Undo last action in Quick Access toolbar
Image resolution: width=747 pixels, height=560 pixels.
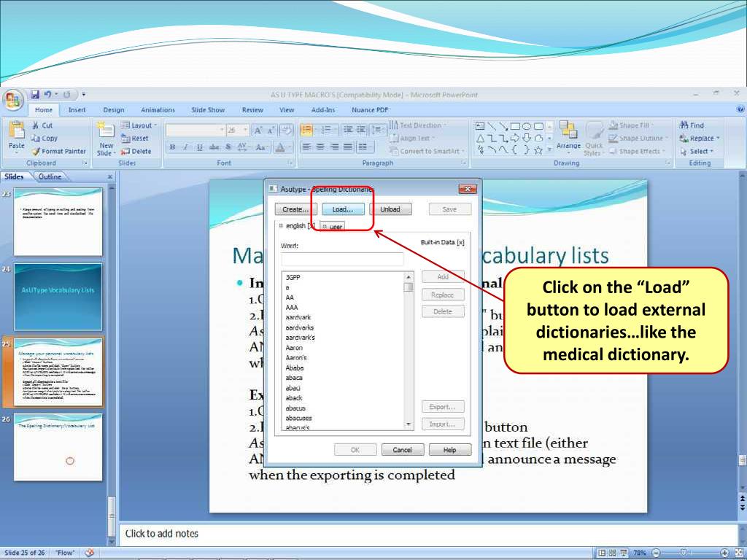click(x=47, y=94)
